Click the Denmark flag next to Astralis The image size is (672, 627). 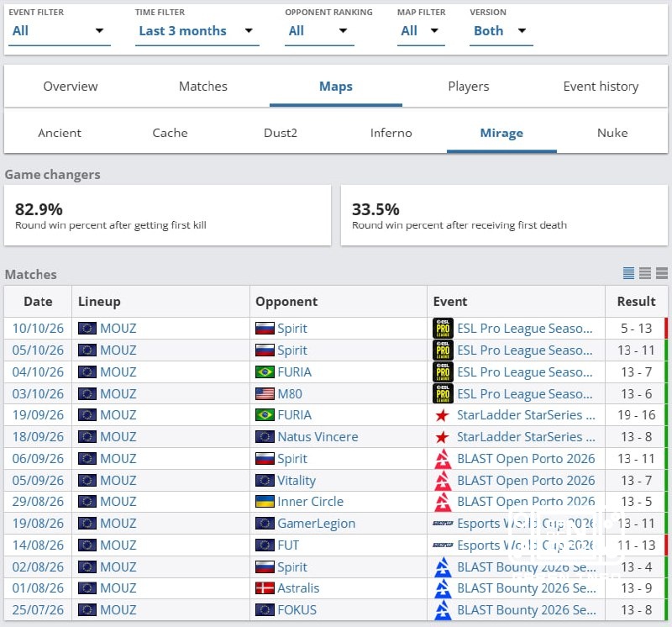click(x=265, y=588)
